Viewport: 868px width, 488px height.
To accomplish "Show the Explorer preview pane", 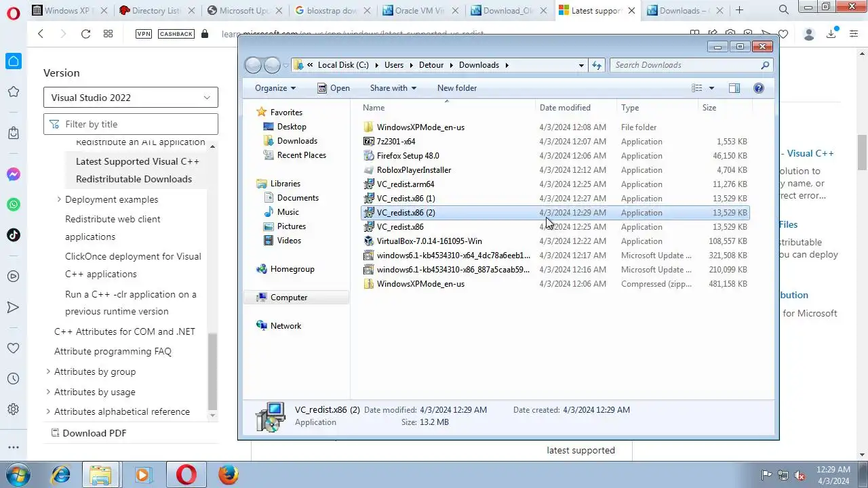I will tap(734, 88).
